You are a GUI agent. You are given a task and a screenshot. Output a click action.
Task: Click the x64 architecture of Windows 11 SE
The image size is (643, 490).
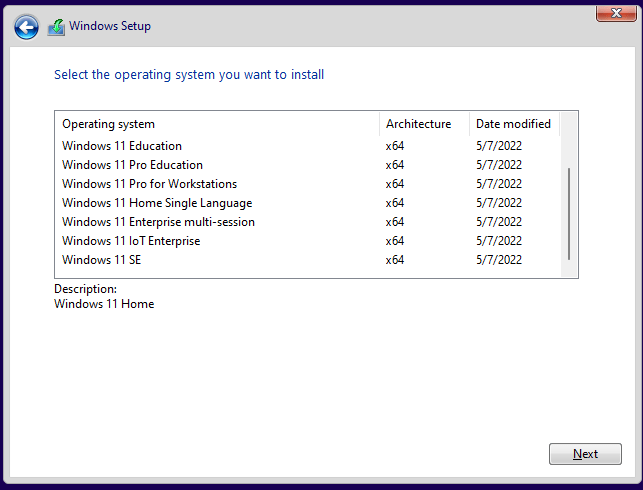[x=395, y=260]
